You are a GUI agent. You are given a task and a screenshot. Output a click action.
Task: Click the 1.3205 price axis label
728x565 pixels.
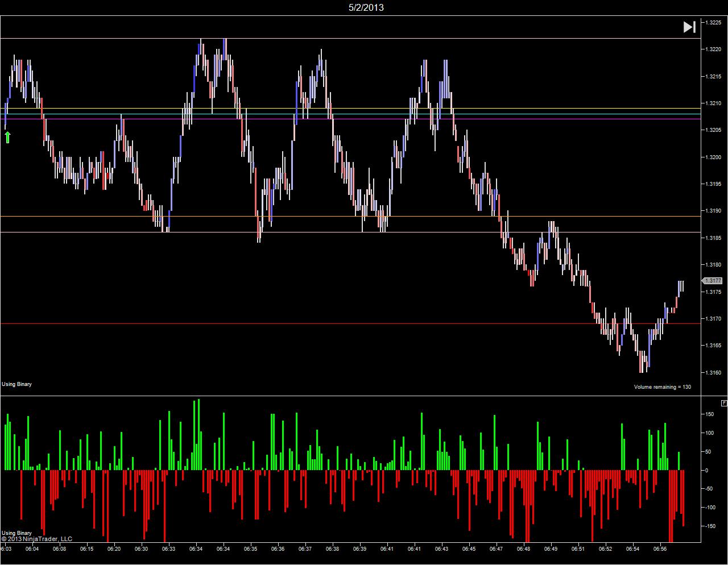point(713,130)
